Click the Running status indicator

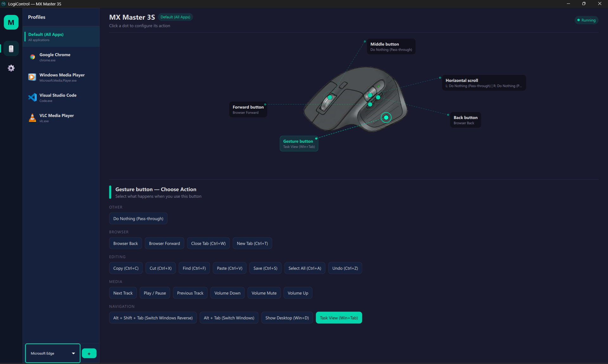586,20
